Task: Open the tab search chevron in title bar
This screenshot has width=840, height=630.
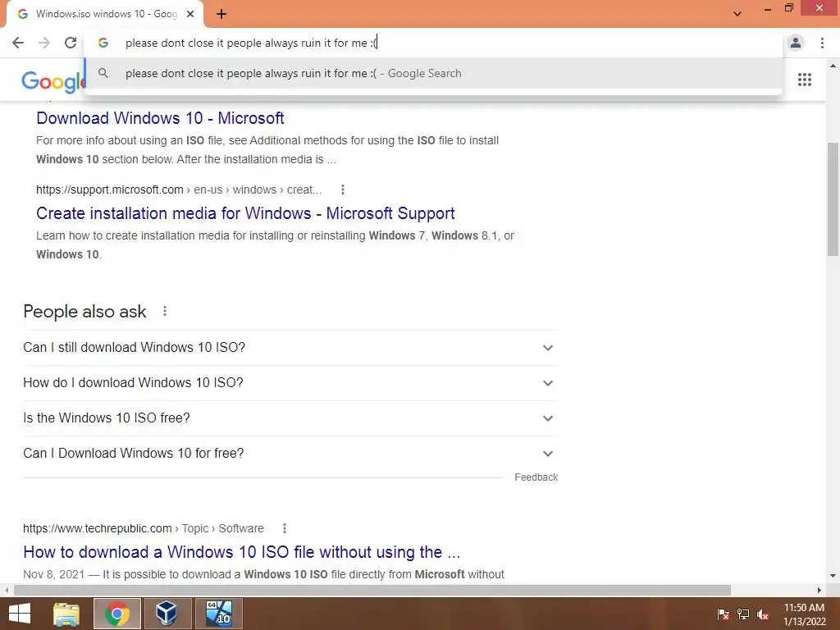Action: 737,14
